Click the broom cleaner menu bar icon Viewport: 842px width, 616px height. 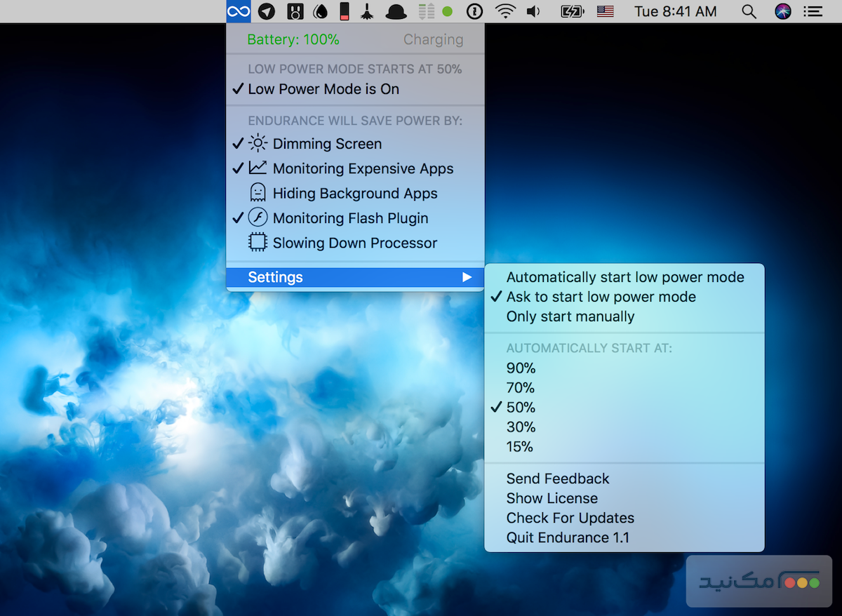click(368, 11)
